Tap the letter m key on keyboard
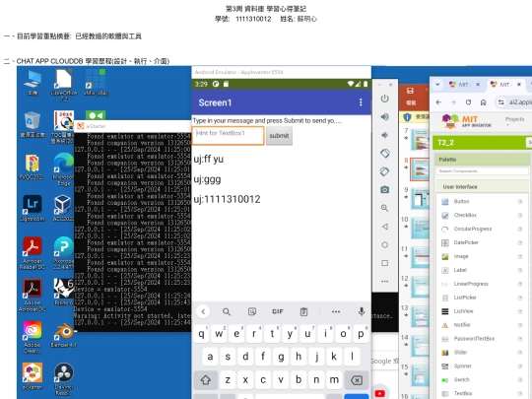Image resolution: width=532 pixels, height=399 pixels. 334,380
